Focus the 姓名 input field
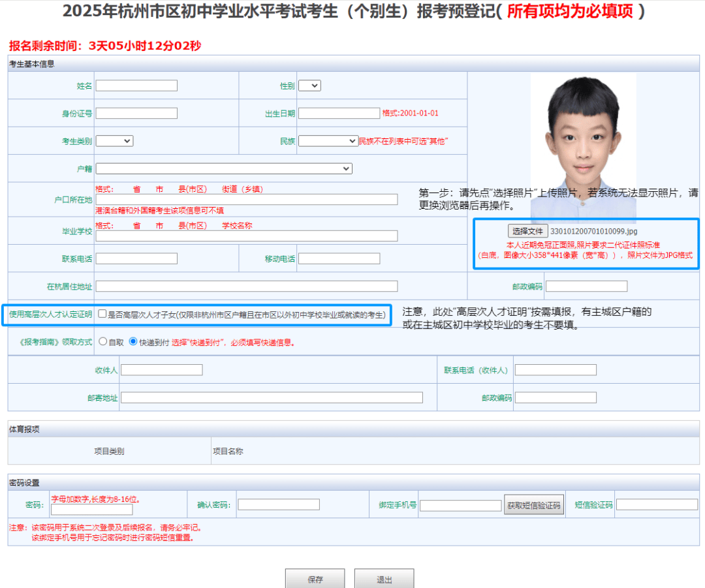 coord(136,85)
